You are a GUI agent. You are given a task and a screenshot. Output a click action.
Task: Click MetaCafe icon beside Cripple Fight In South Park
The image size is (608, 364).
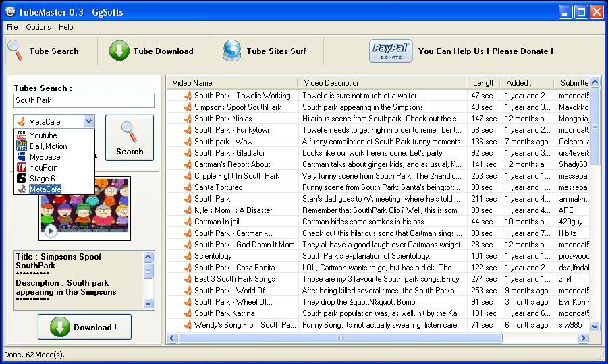pos(188,176)
